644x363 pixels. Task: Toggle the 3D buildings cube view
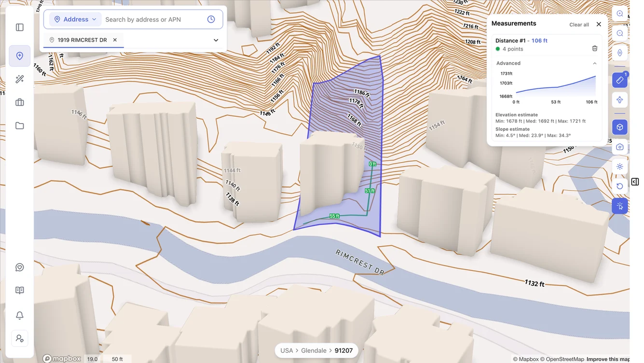[x=620, y=127]
